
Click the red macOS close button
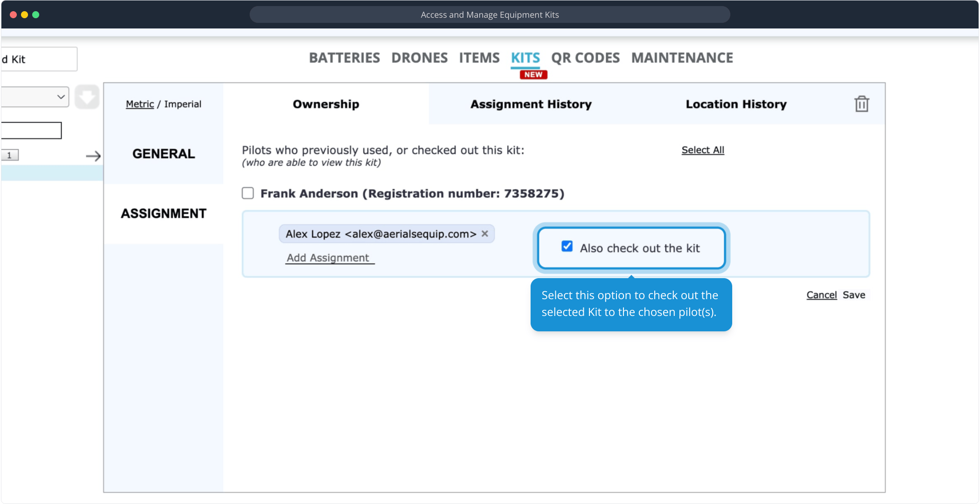(14, 14)
